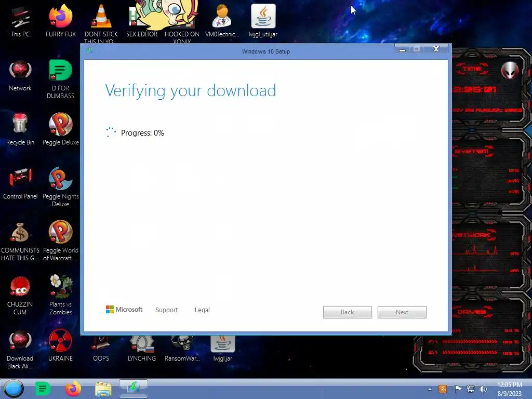Open the This PC desktop icon
The width and height of the screenshot is (532, 399).
[20, 22]
